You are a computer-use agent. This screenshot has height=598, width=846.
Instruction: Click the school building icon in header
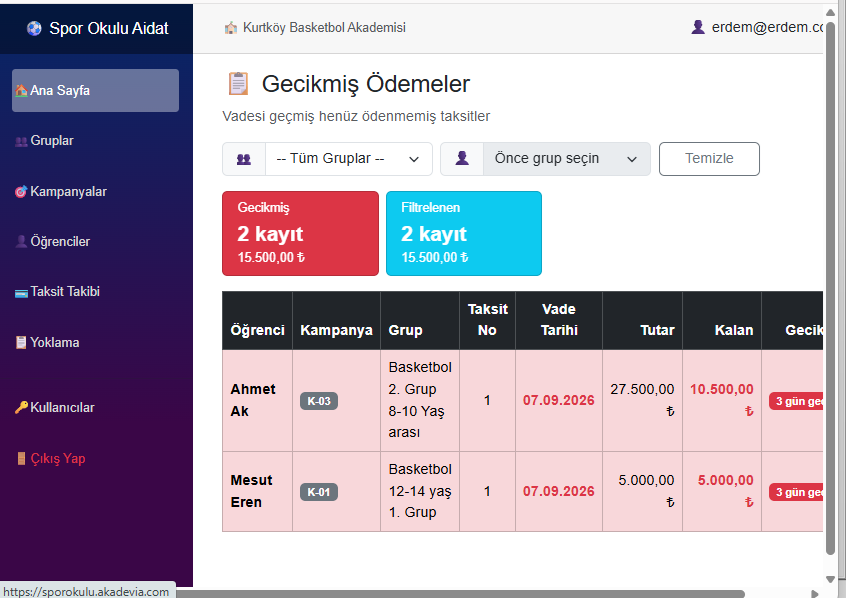coord(231,28)
